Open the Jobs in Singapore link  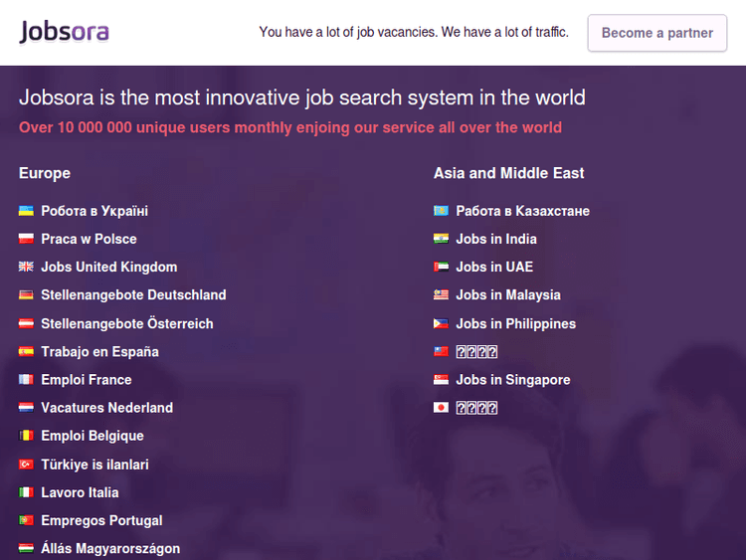click(513, 380)
